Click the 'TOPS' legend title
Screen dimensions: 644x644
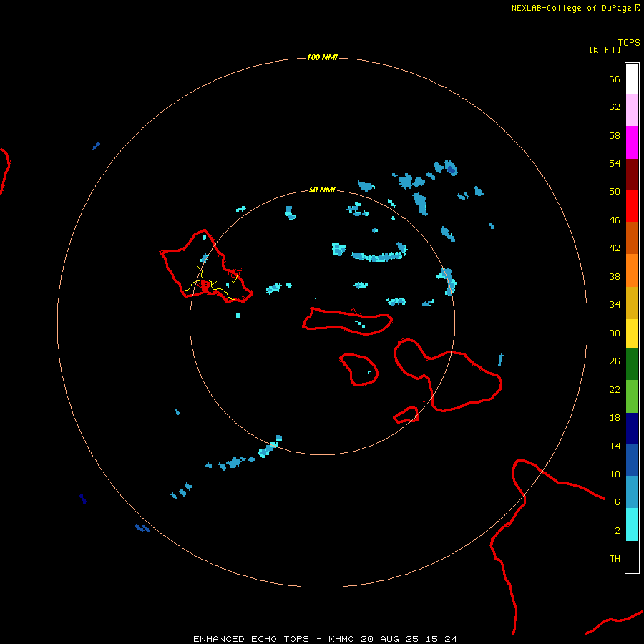coord(629,42)
